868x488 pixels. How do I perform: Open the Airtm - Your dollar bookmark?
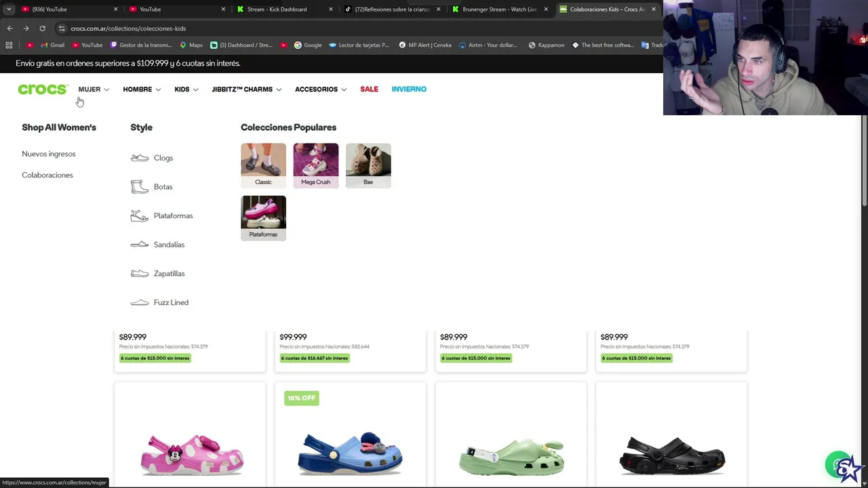coord(488,45)
